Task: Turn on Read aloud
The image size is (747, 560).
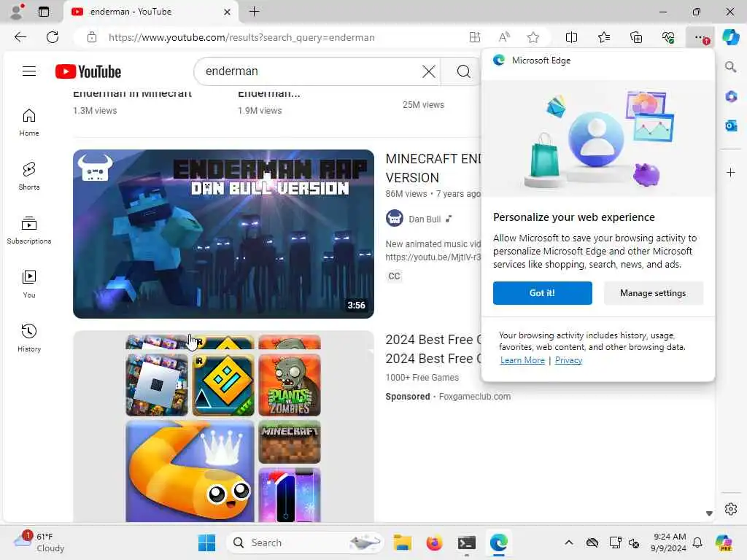Action: coord(504,37)
